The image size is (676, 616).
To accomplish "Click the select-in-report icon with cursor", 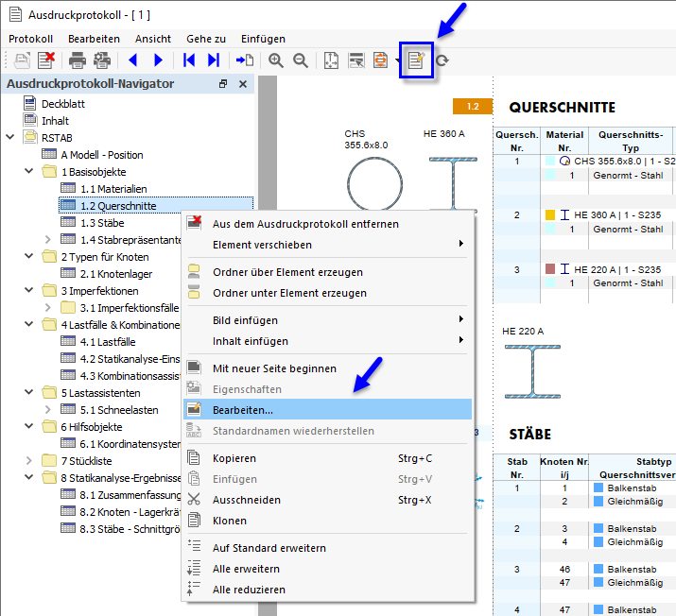I will pyautogui.click(x=356, y=60).
